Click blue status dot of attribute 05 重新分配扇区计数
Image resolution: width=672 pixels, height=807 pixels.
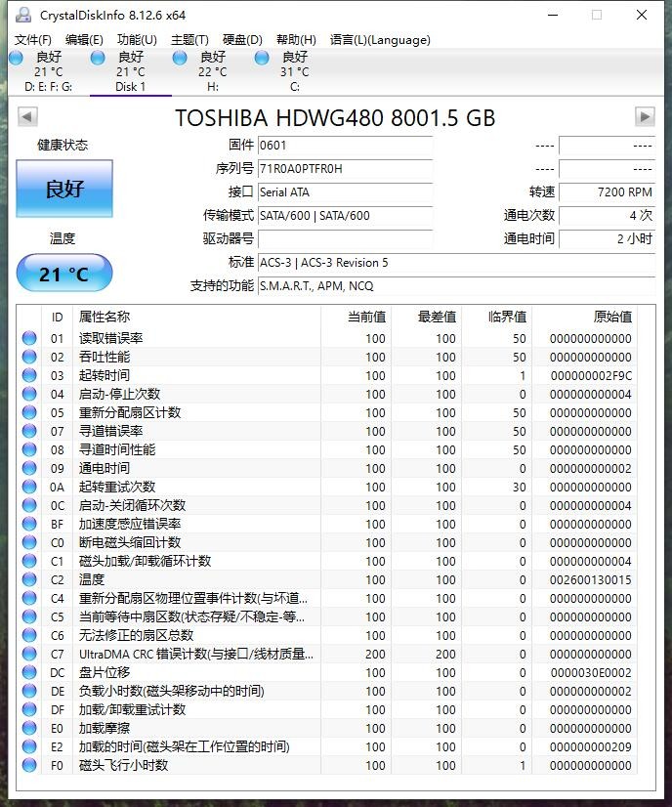tap(29, 412)
